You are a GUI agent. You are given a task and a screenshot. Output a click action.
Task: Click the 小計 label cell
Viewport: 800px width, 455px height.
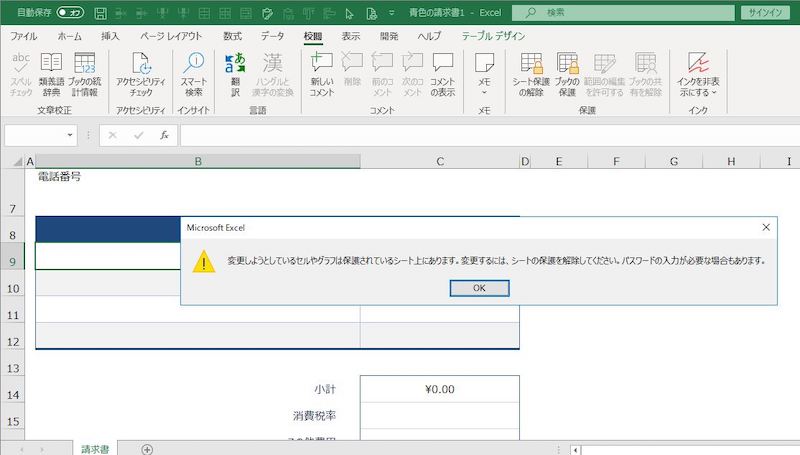pos(324,389)
